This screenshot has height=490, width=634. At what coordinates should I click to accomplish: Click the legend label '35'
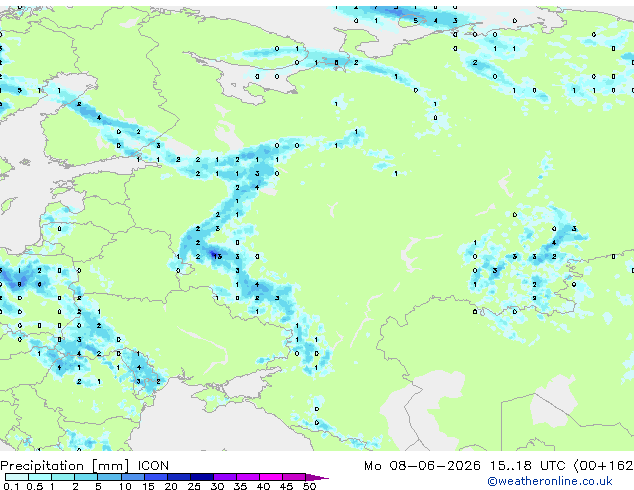240,486
